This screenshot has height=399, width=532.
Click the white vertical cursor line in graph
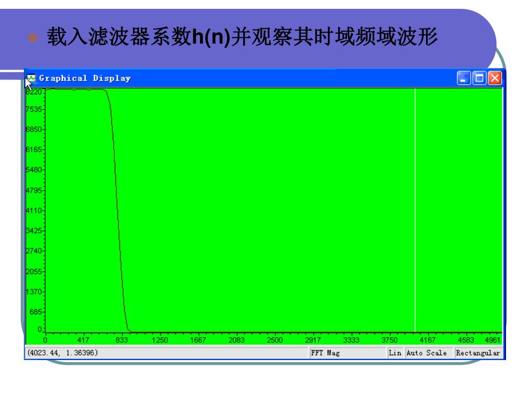[x=415, y=210]
